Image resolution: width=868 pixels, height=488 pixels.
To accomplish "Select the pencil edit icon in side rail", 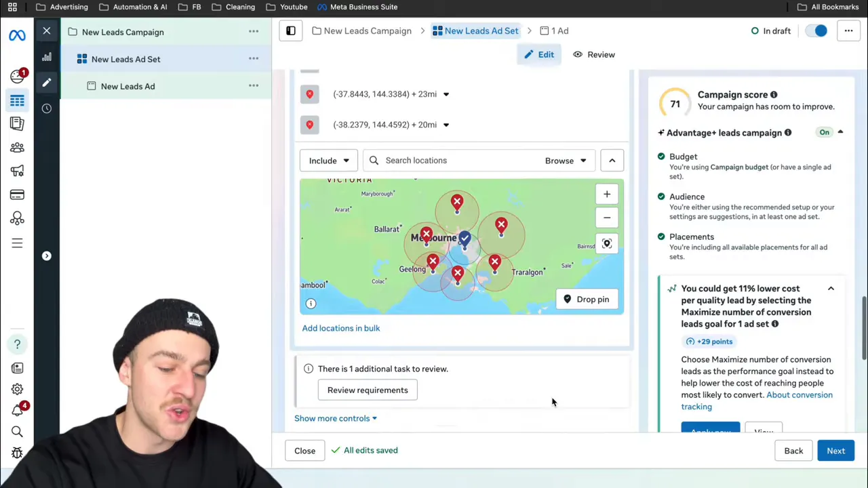I will point(47,83).
